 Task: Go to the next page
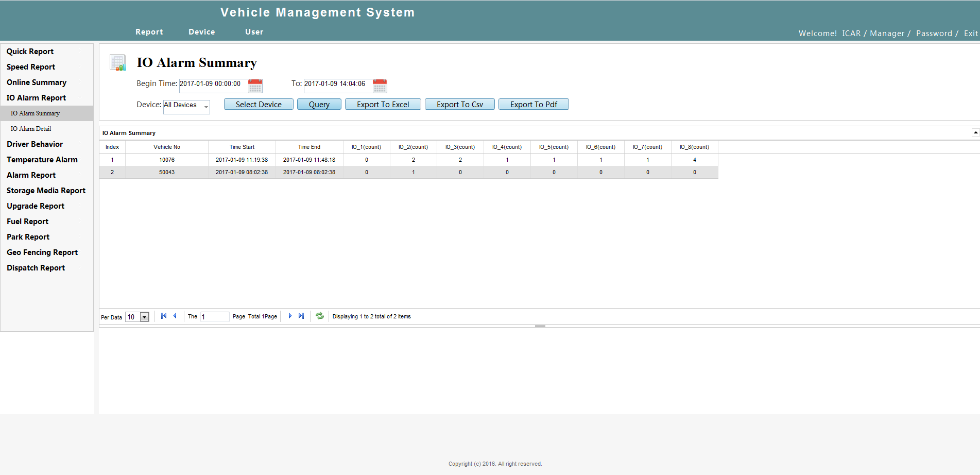click(x=290, y=316)
